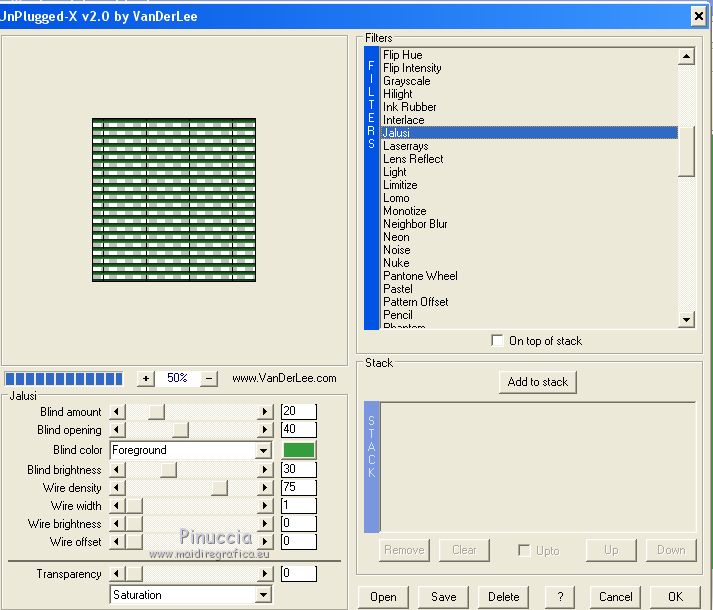Click the Transparency value field
This screenshot has height=610, width=713.
click(299, 574)
